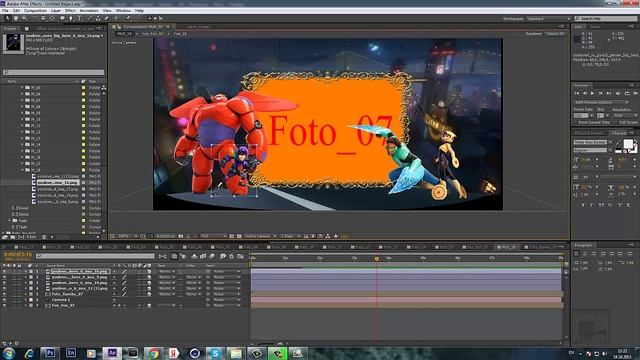Open Photoshop from the Windows taskbar
The image size is (640, 360).
(x=50, y=353)
